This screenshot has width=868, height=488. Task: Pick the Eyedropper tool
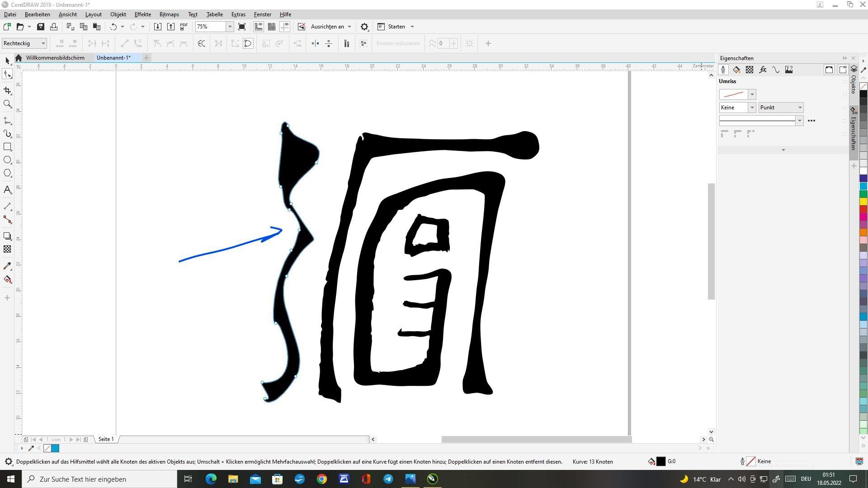click(7, 266)
